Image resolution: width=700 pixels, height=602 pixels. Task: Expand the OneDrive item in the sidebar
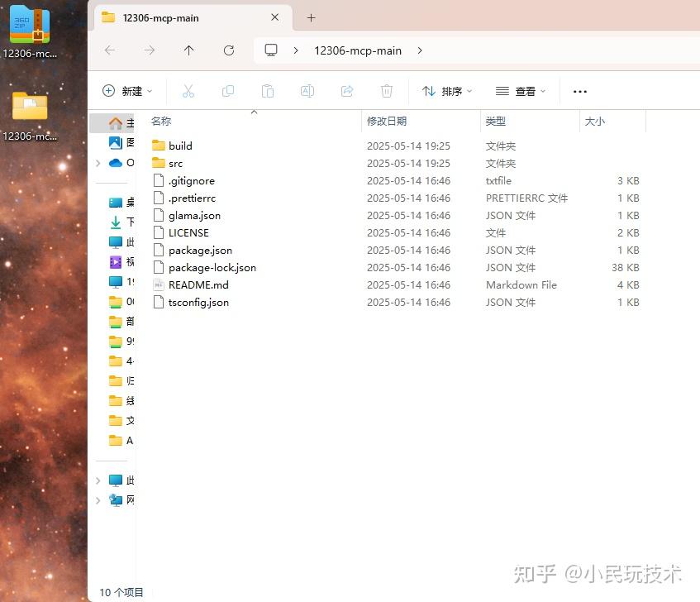(99, 163)
